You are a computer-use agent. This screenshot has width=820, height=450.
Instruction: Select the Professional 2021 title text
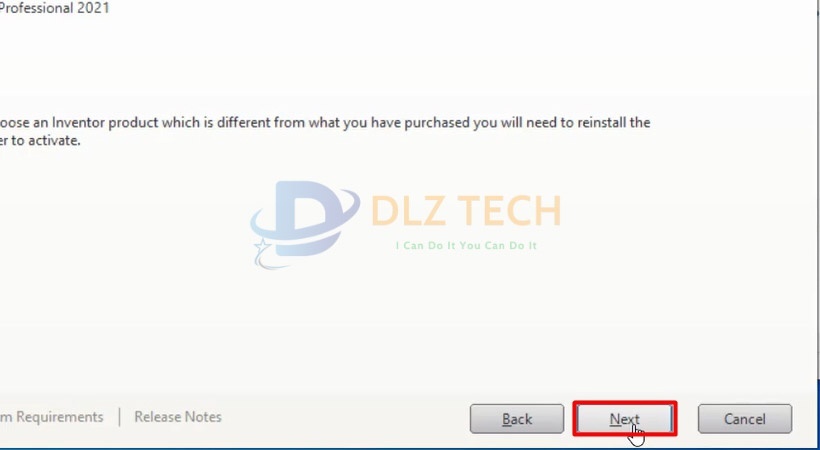pyautogui.click(x=54, y=8)
